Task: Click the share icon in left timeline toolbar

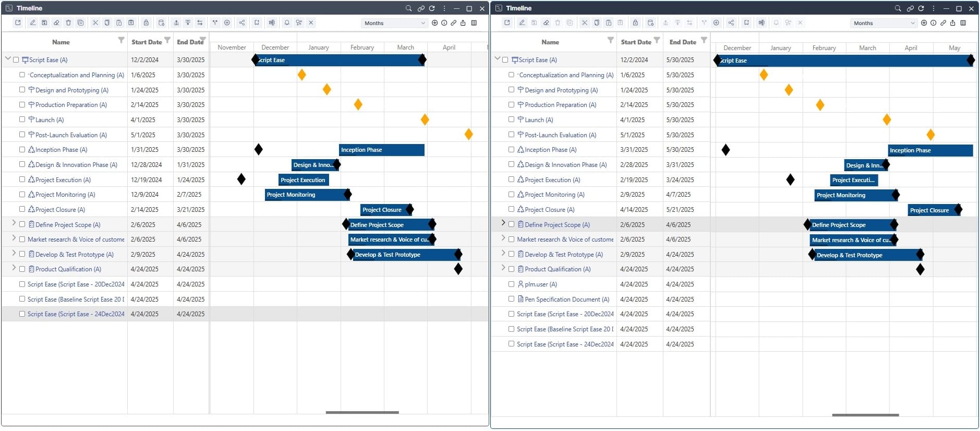Action: 241,23
